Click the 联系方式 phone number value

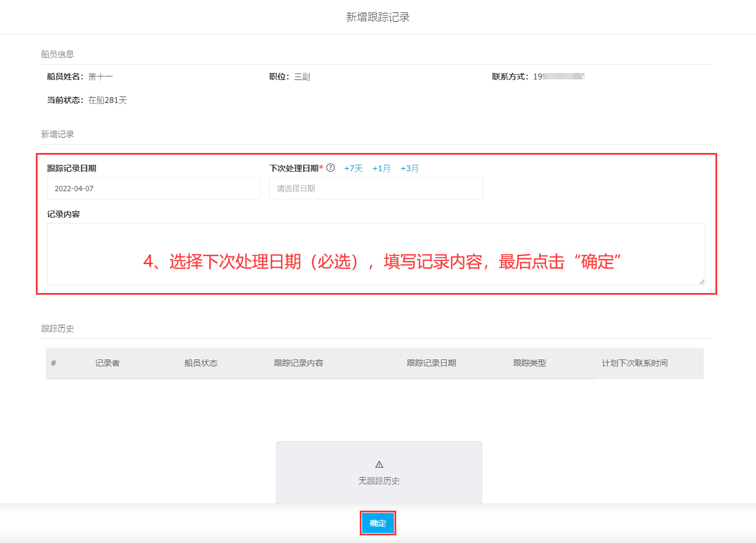point(559,76)
